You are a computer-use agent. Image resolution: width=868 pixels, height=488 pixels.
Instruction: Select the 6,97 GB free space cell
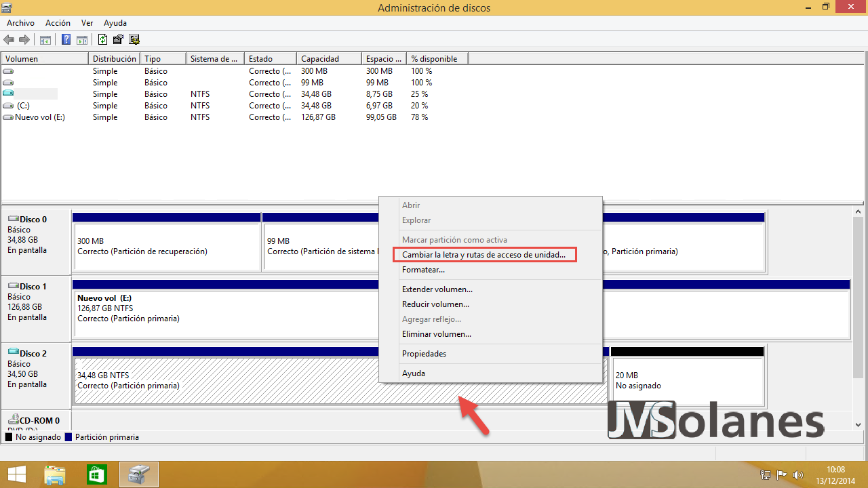pos(379,106)
